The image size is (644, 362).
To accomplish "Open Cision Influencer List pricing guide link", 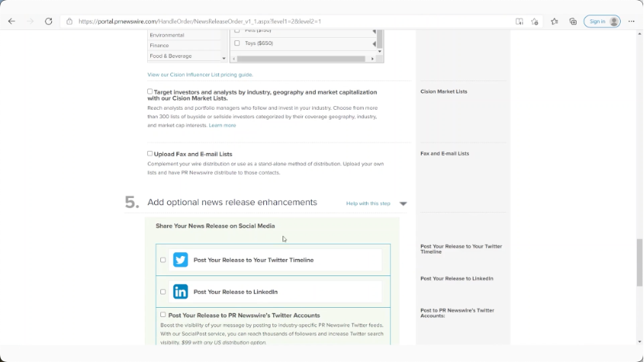I will coord(200,75).
